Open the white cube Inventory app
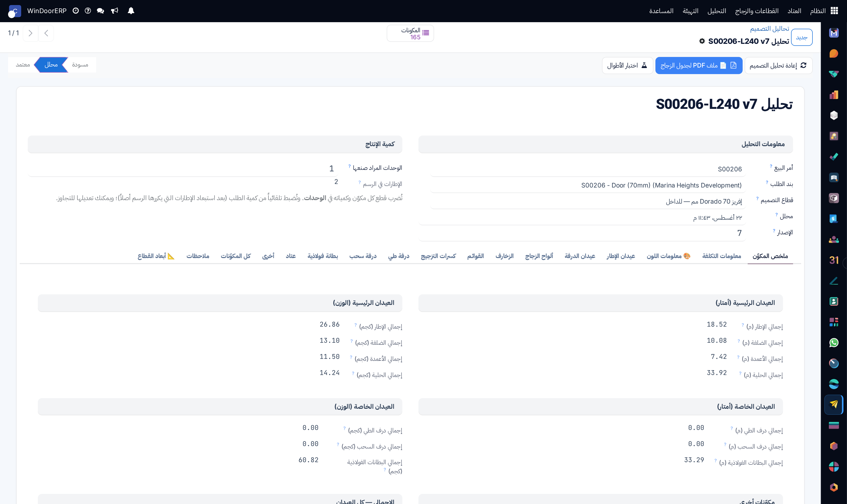Viewport: 847px width, 504px height. [834, 115]
